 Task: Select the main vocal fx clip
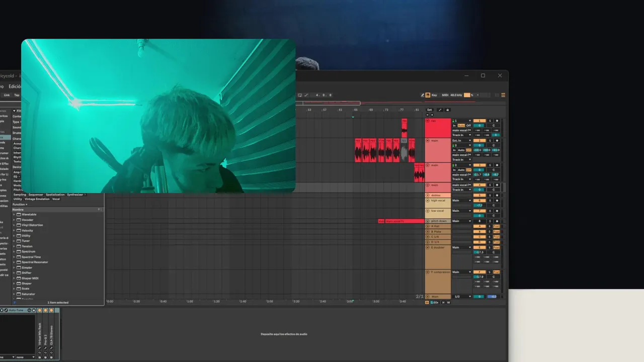pyautogui.click(x=405, y=221)
